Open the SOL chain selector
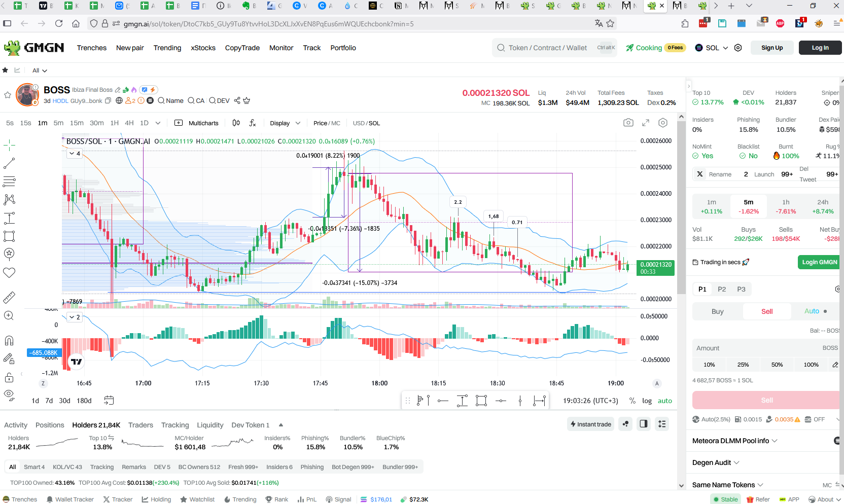Viewport: 844px width, 504px height. coord(712,48)
